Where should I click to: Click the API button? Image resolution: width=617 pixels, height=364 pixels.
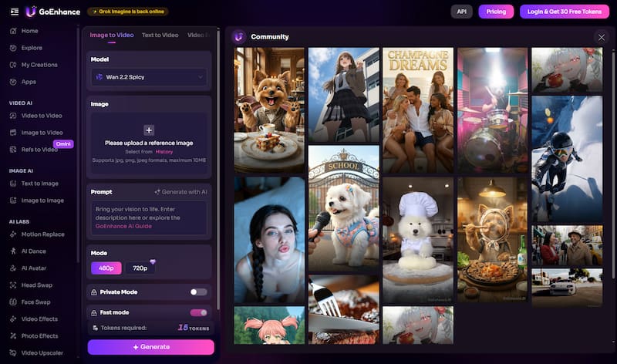coord(461,12)
